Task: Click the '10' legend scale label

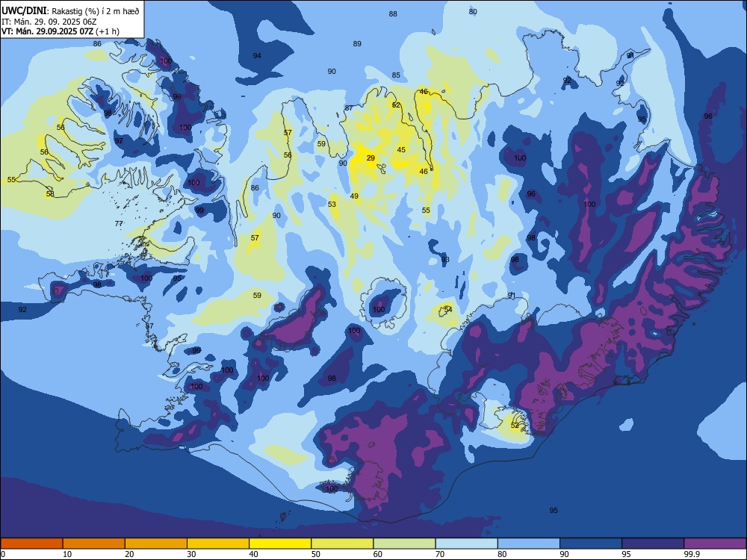Action: pos(67,554)
